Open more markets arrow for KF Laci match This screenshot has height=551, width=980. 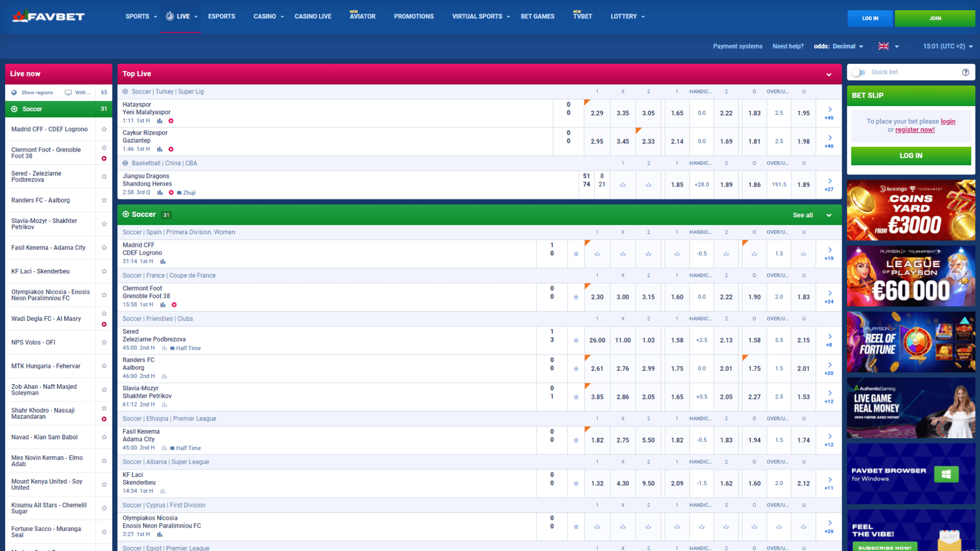[x=829, y=480]
